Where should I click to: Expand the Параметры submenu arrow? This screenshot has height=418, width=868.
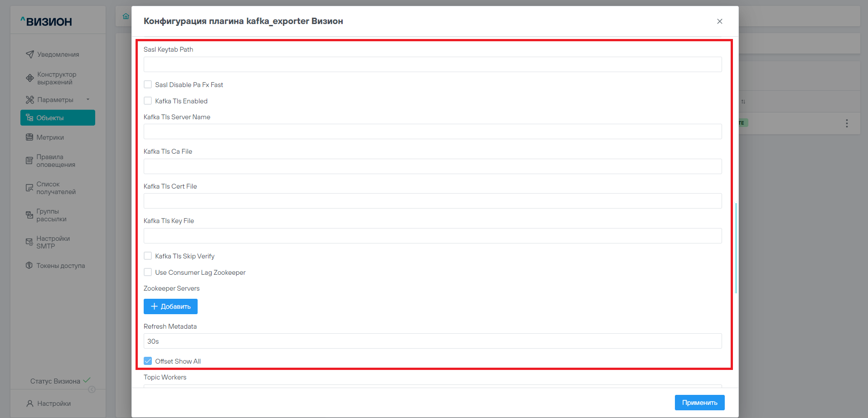(x=88, y=100)
